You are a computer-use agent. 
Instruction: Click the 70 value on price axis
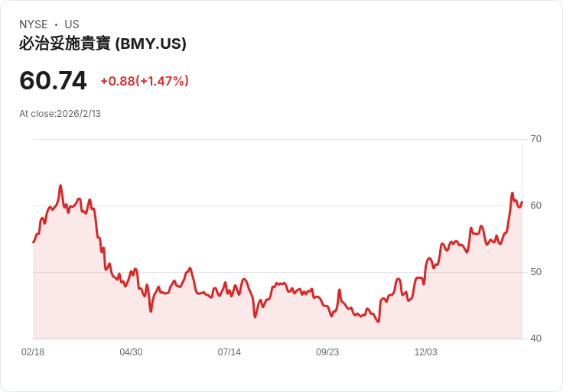[535, 139]
